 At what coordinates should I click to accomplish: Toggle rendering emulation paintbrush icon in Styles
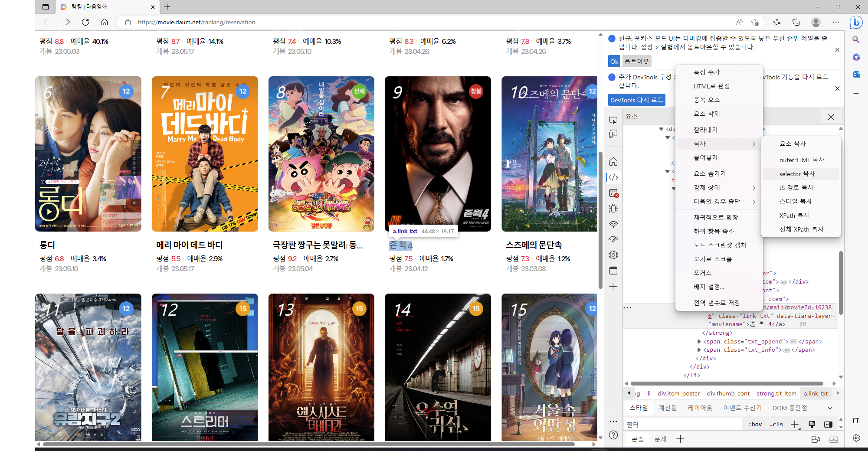tap(812, 424)
